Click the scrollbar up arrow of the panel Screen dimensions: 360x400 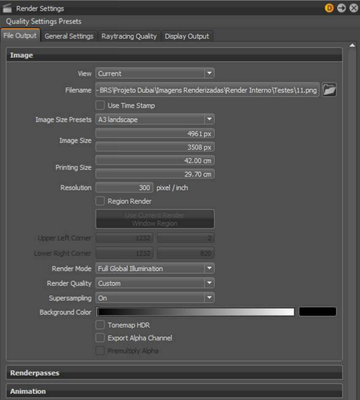click(352, 45)
